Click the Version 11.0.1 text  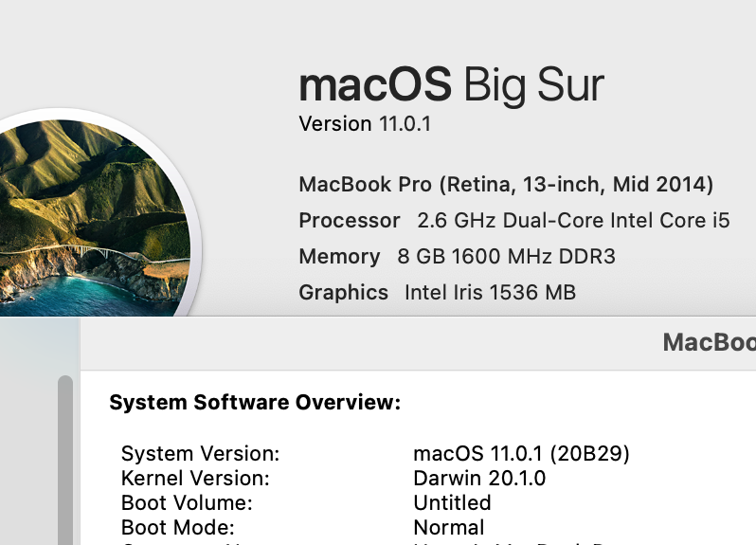pyautogui.click(x=365, y=124)
